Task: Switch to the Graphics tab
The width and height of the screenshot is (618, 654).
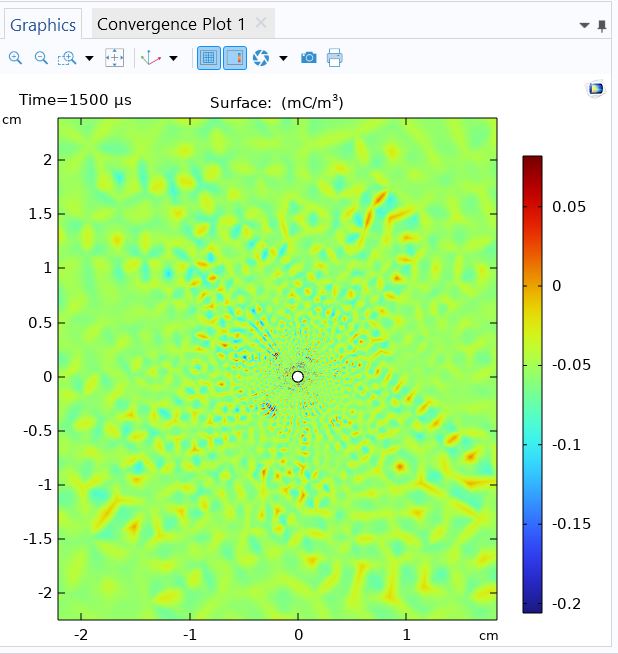Action: [43, 24]
